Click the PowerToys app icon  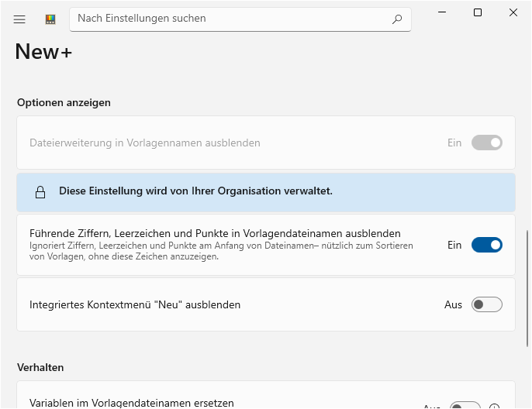click(x=50, y=19)
